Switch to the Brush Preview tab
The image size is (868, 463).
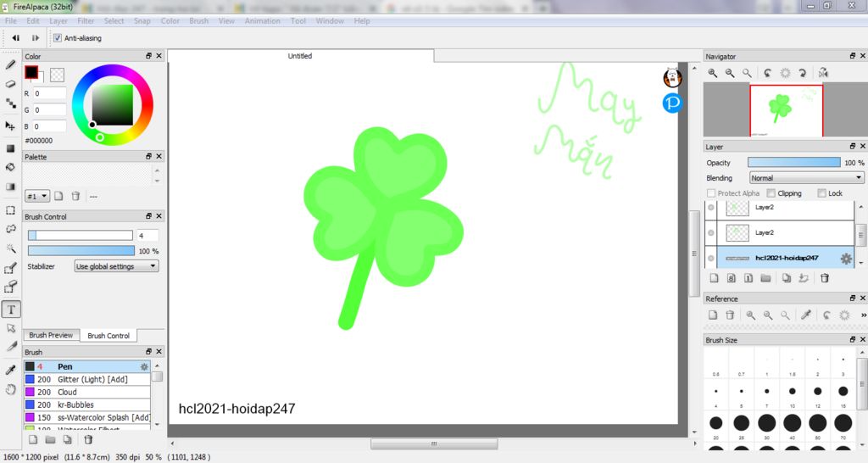[x=51, y=335]
